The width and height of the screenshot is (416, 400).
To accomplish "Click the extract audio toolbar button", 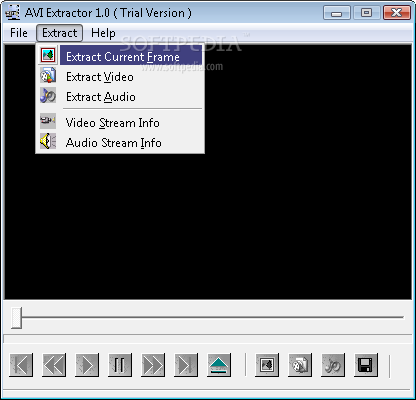I will (333, 365).
